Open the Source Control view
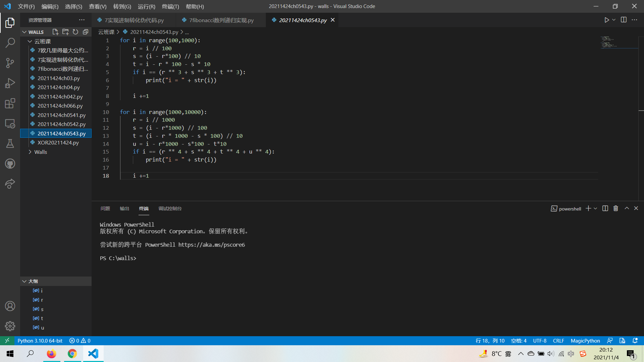 click(x=10, y=63)
